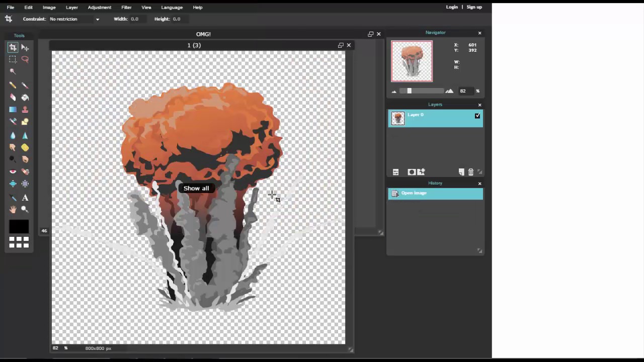Open the Edit menu
This screenshot has width=644, height=362.
pyautogui.click(x=29, y=8)
